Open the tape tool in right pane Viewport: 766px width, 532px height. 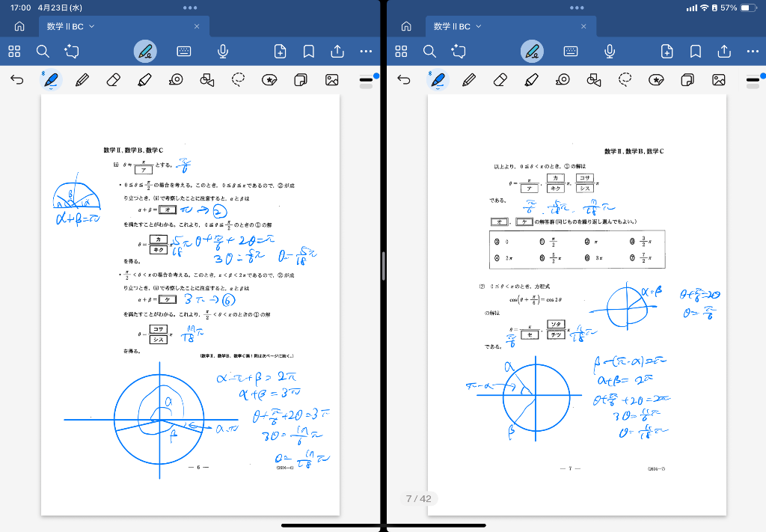click(563, 79)
